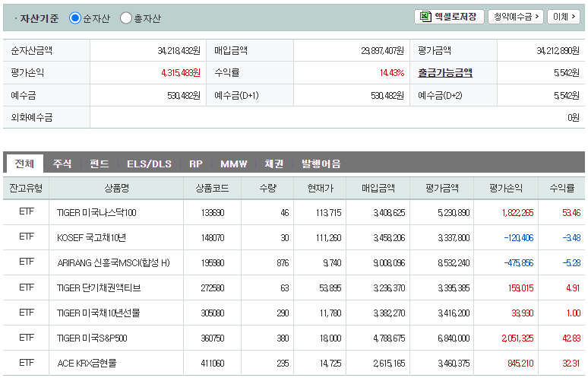Select the TIGER 미국나스닥100 product name

pos(96,213)
